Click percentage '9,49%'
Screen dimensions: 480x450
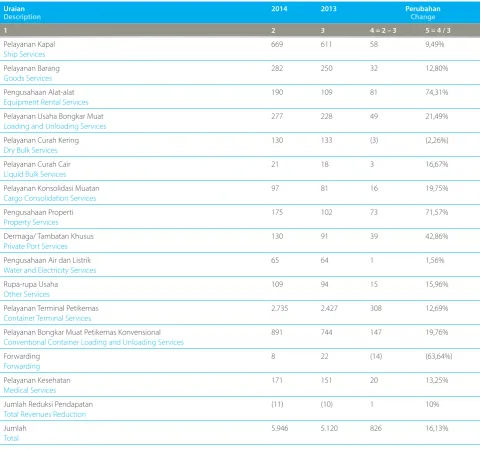[435, 44]
